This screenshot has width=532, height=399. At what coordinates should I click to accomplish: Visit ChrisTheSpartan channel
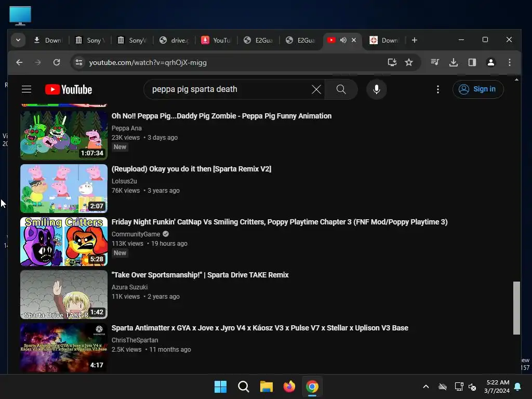tap(135, 340)
